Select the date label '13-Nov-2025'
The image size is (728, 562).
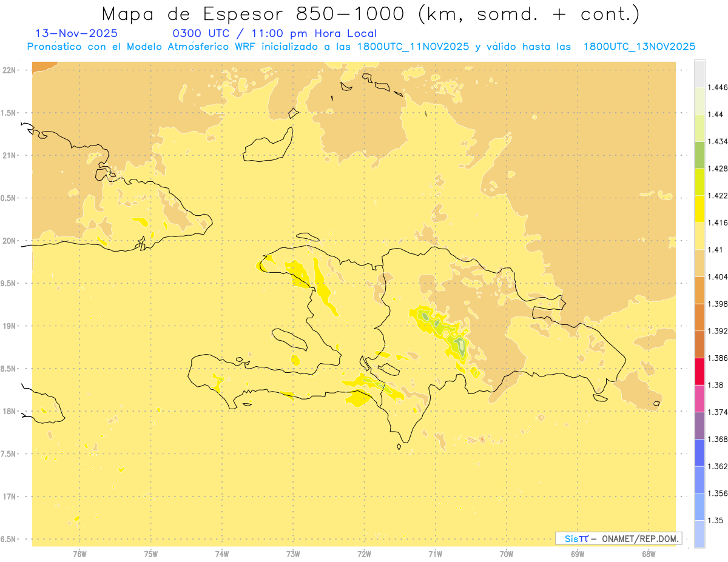(77, 33)
